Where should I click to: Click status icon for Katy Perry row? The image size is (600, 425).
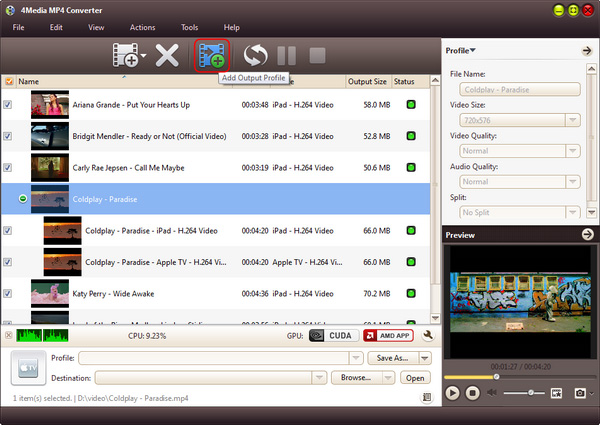click(411, 293)
